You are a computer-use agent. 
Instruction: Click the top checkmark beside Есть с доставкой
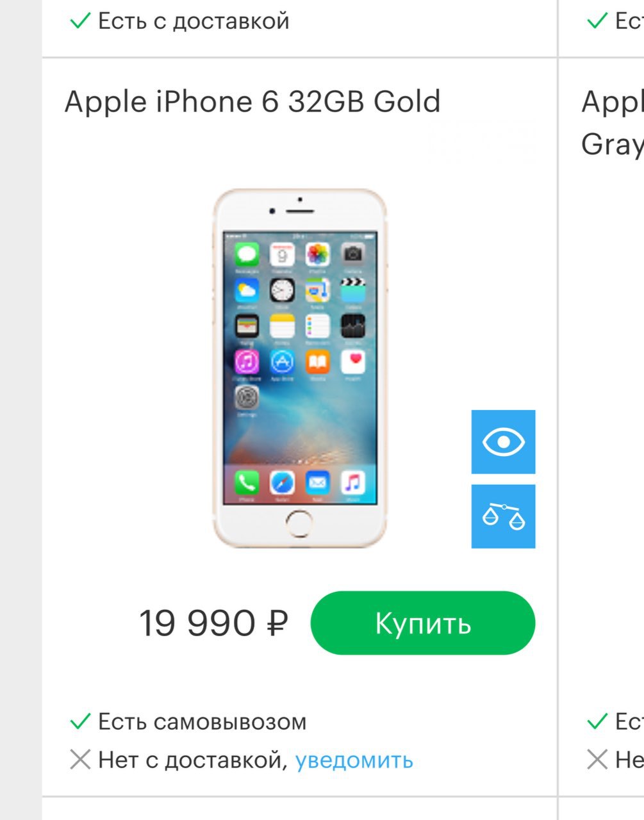(80, 21)
